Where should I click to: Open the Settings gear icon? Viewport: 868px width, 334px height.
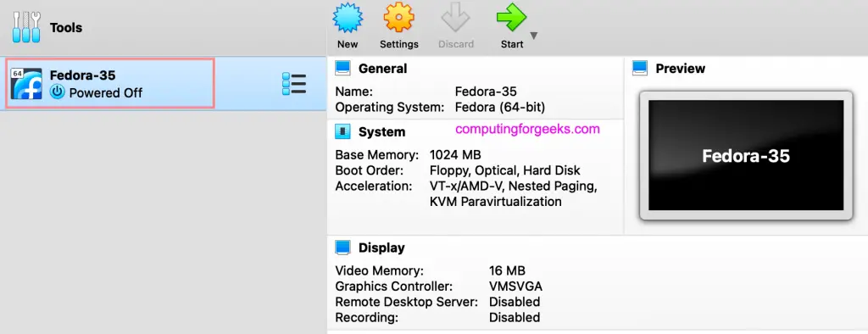tap(398, 18)
